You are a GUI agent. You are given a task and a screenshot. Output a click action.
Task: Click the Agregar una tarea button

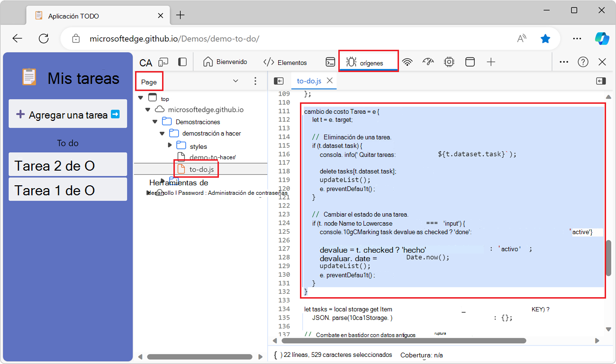[x=67, y=114]
